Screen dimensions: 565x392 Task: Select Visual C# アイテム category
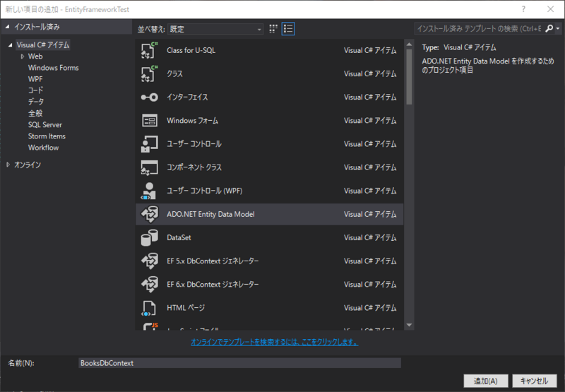pyautogui.click(x=43, y=45)
